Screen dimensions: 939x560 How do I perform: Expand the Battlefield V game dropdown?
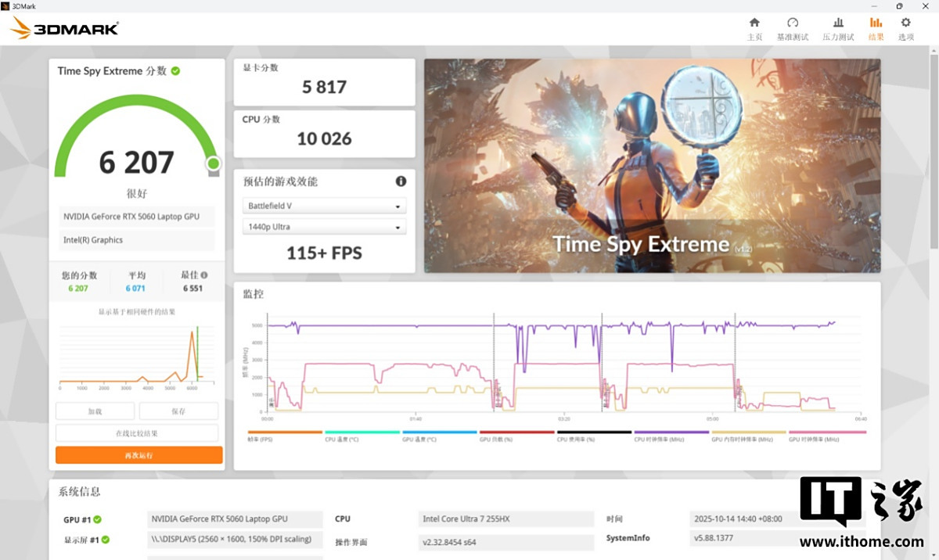(x=324, y=206)
